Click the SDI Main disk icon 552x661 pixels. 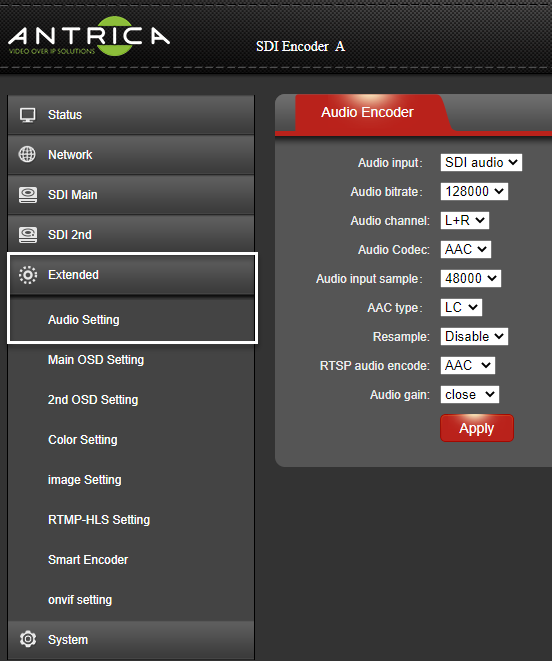tap(28, 195)
